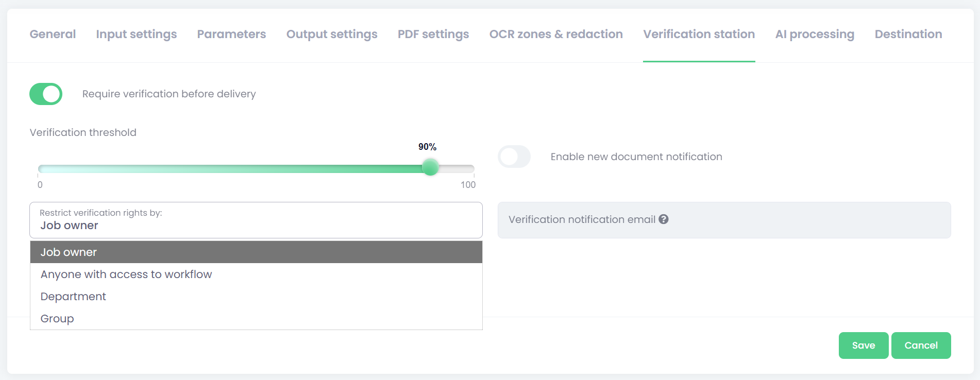Open OCR zones & redaction tab
Viewport: 980px width, 380px height.
555,34
